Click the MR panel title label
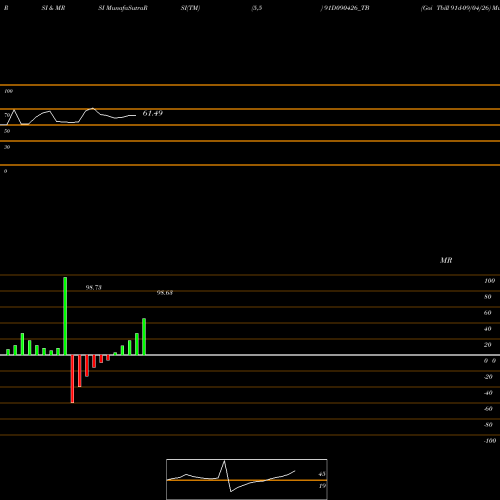Image resolution: width=500 pixels, height=500 pixels. pyautogui.click(x=446, y=260)
